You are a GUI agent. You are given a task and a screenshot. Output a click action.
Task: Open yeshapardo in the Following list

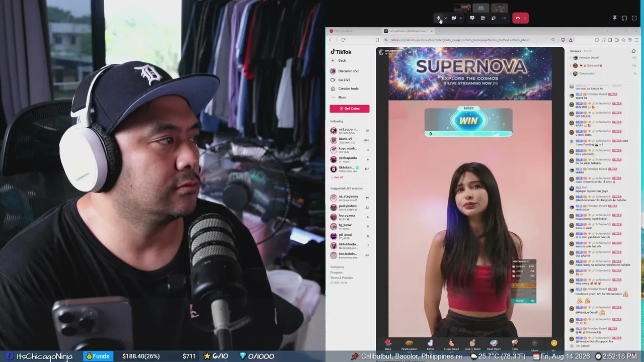tap(350, 159)
